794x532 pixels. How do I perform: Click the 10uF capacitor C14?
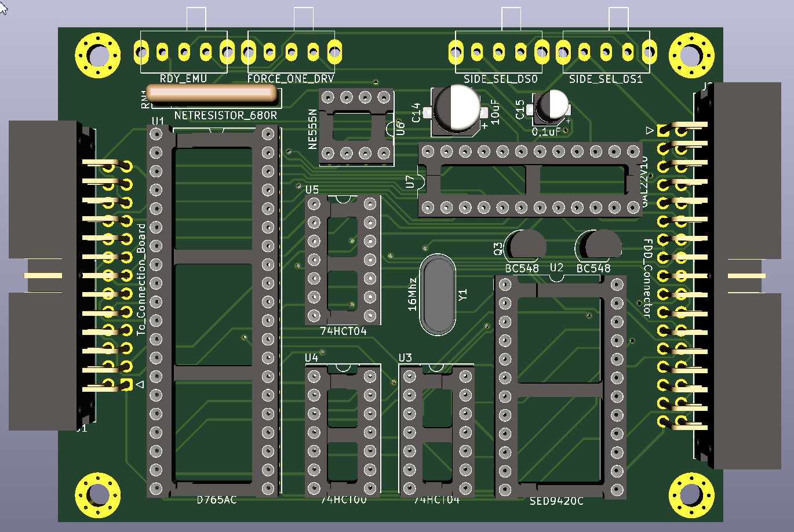point(456,110)
